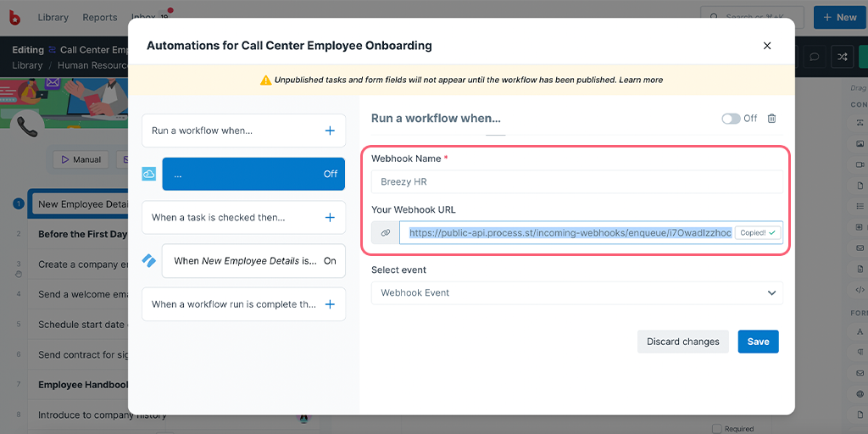
Task: Select 'Before the First Day' task heading
Action: (82, 234)
